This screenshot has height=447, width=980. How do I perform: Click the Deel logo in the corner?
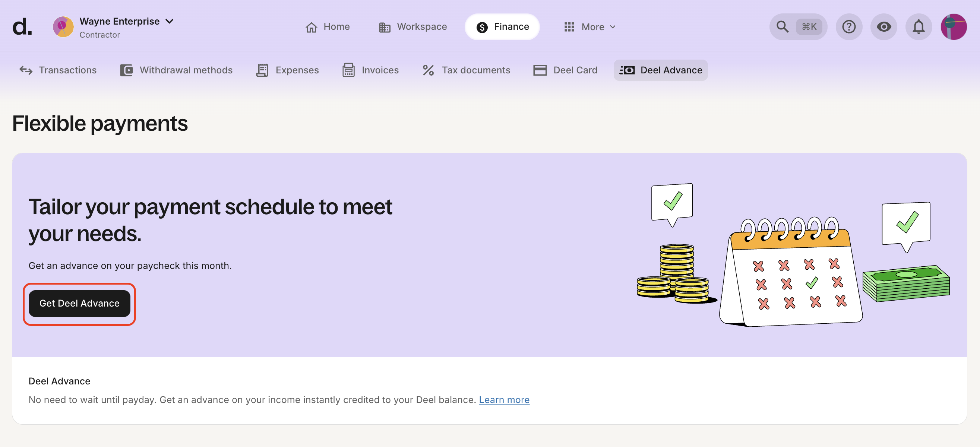point(22,26)
